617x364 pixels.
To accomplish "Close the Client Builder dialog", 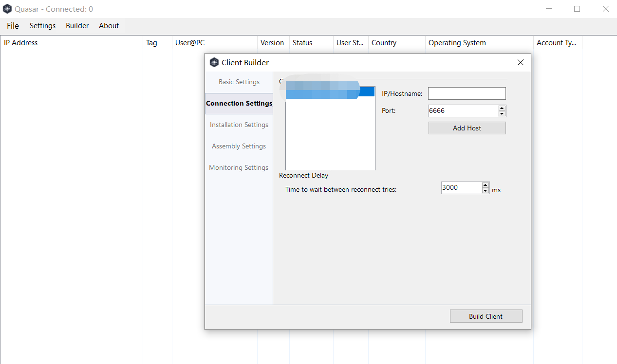I will click(521, 62).
